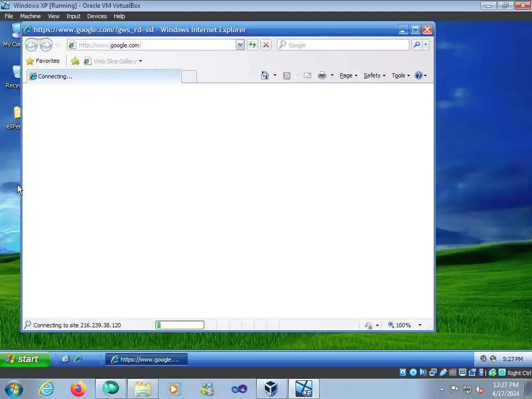532x399 pixels.
Task: Open VirtualBox File menu
Action: 9,16
